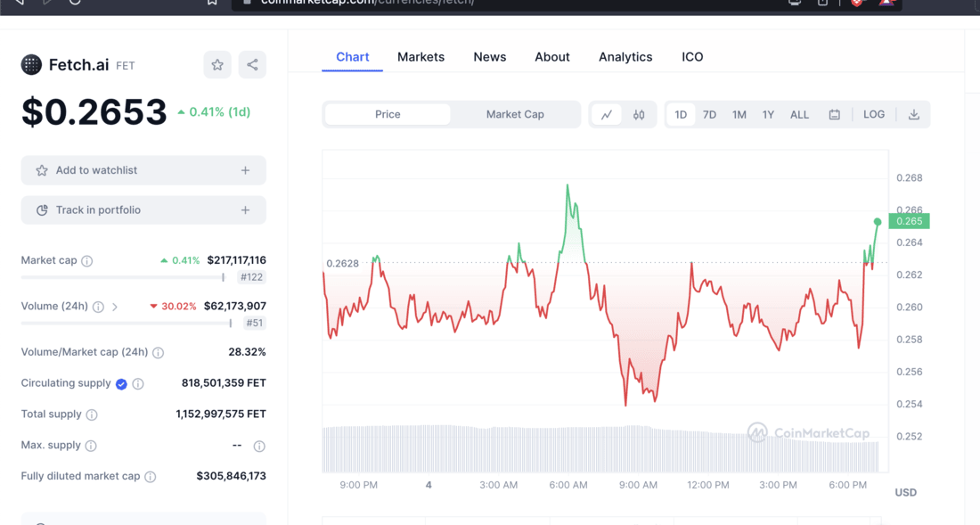Show Volume (24h) info icon
Image resolution: width=980 pixels, height=525 pixels.
[98, 307]
